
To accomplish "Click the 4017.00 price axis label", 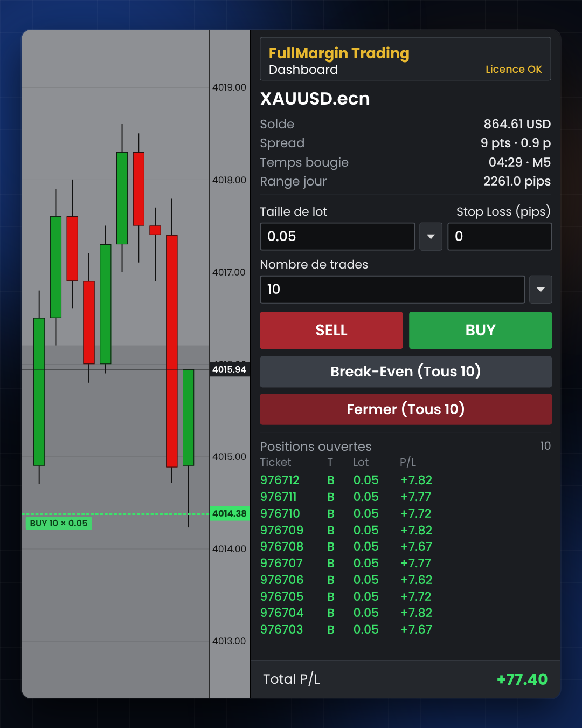I will pyautogui.click(x=229, y=272).
